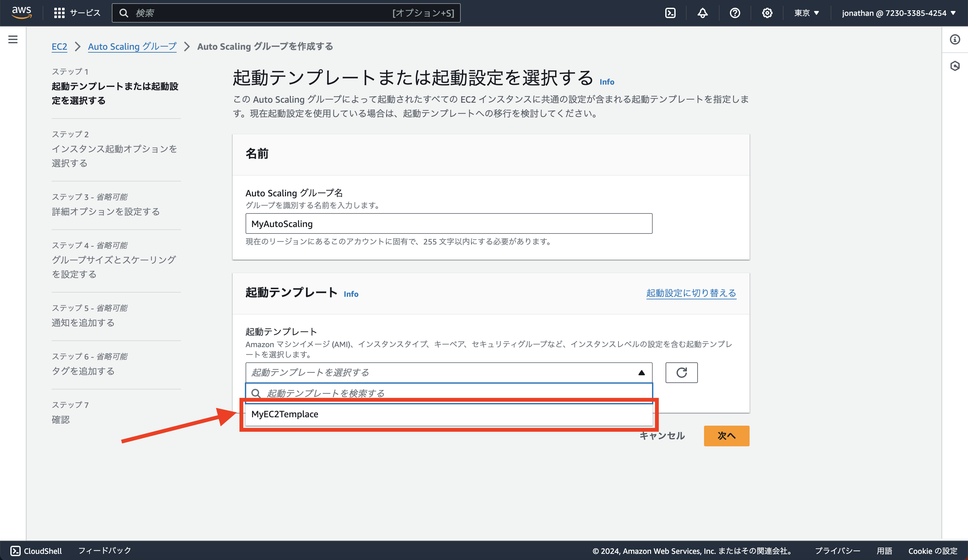Click inside the launch template search field
Image resolution: width=968 pixels, height=560 pixels.
coord(423,393)
